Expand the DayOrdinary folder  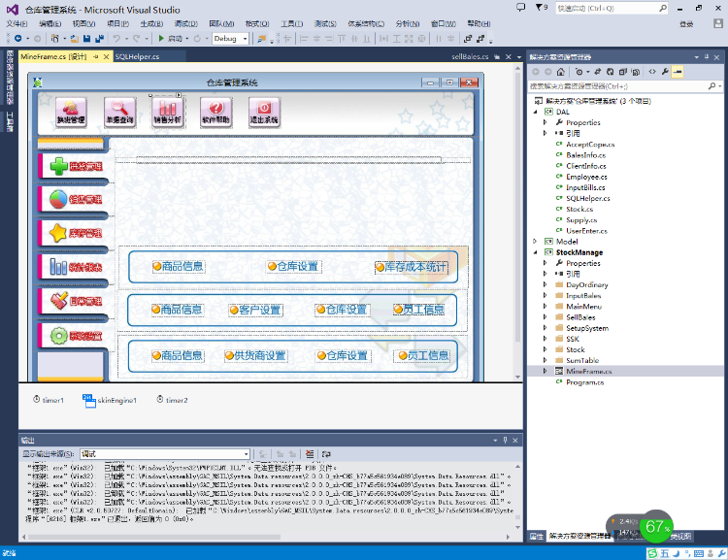tap(546, 284)
